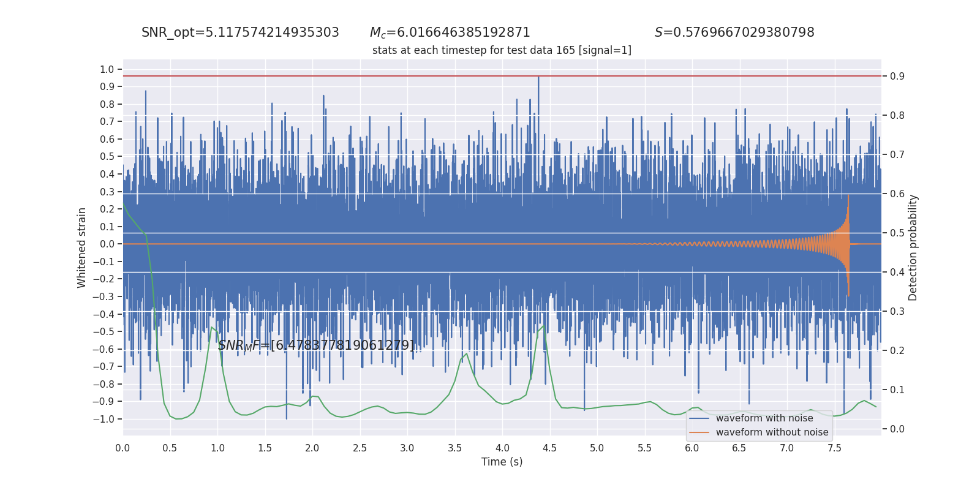Click the x-axis tick label 1.5
The width and height of the screenshot is (980, 490).
[x=265, y=448]
